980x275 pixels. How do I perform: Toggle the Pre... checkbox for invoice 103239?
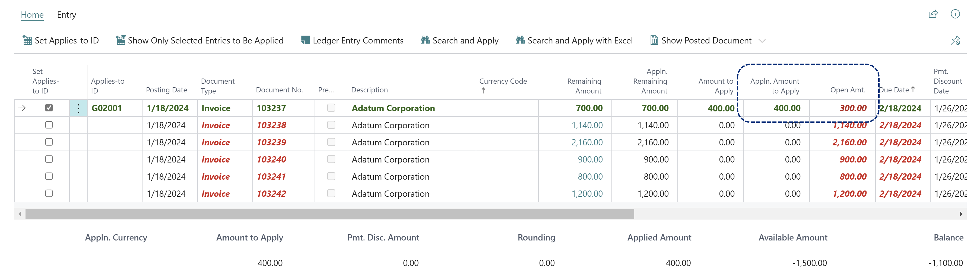331,142
